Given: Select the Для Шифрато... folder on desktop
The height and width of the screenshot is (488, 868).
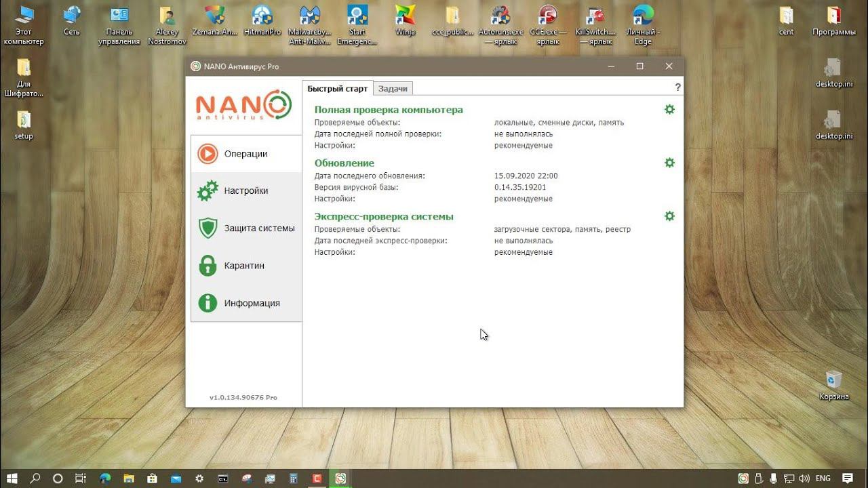Looking at the screenshot, I should [24, 78].
